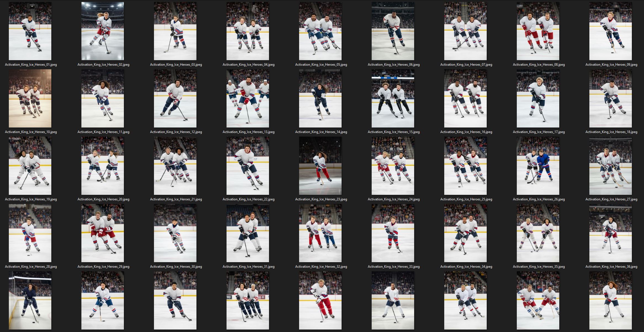This screenshot has height=332, width=644.
Task: Click thumbnail of Activation_King_Ice_Heroes_11.jpeg
Action: [x=103, y=99]
